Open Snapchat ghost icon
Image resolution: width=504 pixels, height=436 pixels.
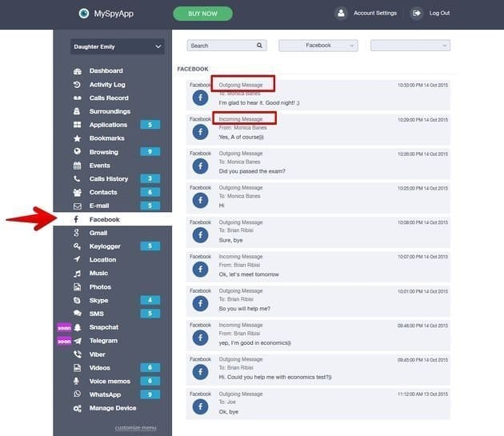pos(78,327)
